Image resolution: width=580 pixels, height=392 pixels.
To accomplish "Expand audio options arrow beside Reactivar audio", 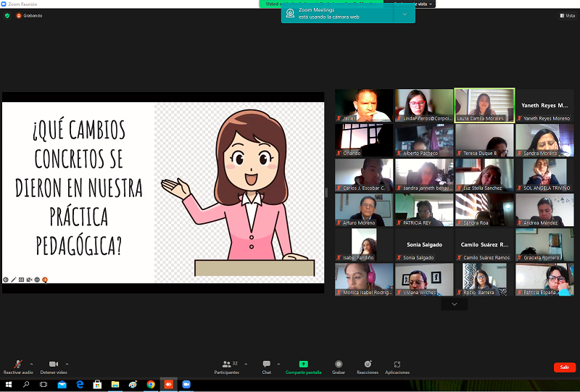I will (x=31, y=364).
